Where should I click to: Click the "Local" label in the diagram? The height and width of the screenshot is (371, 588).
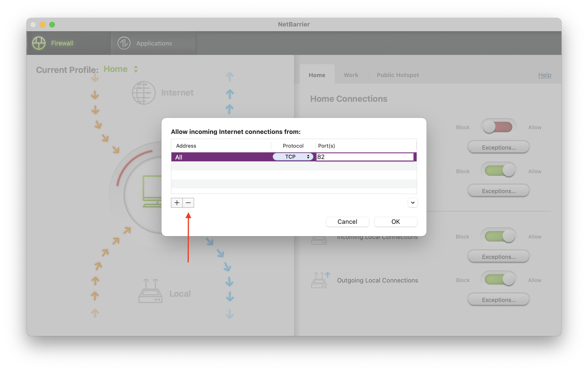tap(180, 294)
